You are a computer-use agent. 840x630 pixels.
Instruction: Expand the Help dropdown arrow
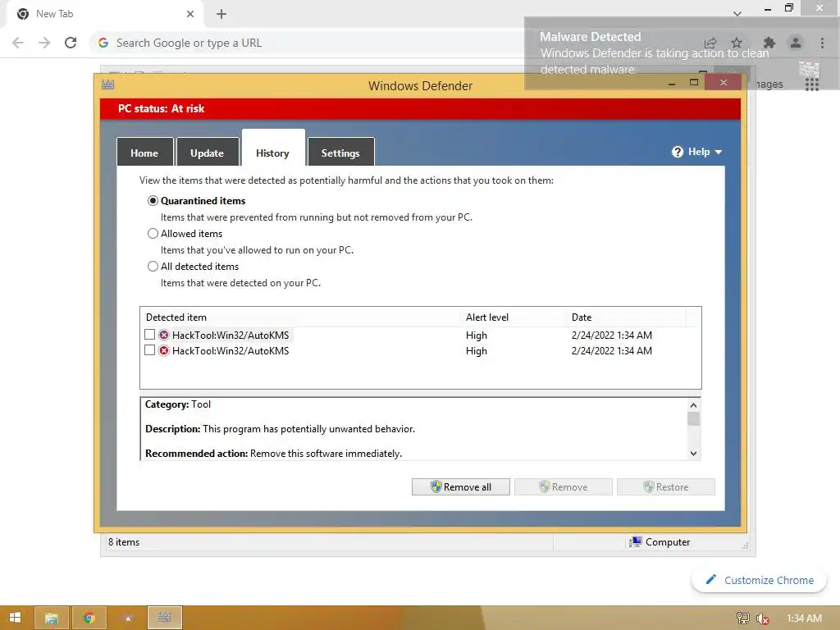click(719, 152)
